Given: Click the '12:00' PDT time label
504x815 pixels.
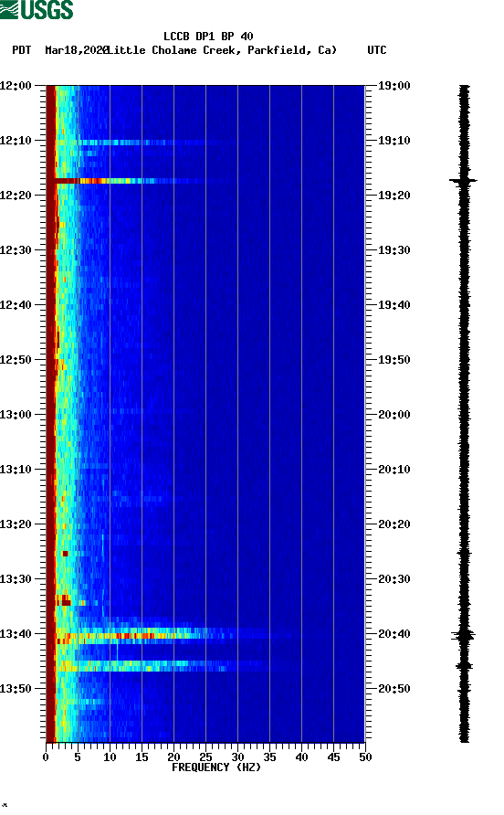Looking at the screenshot, I should [x=16, y=85].
